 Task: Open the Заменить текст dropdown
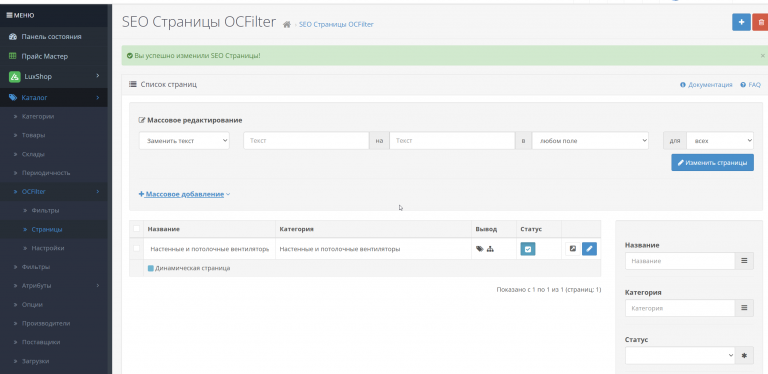(184, 140)
